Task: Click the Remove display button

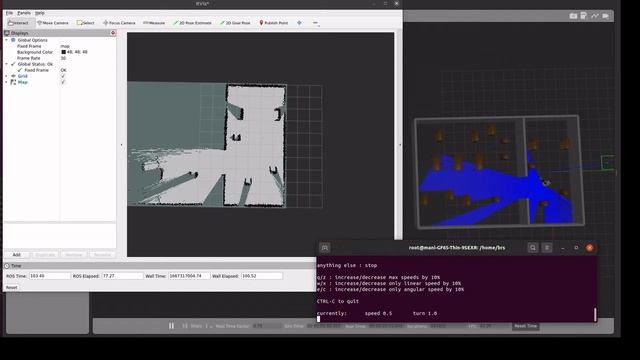Action: click(74, 255)
